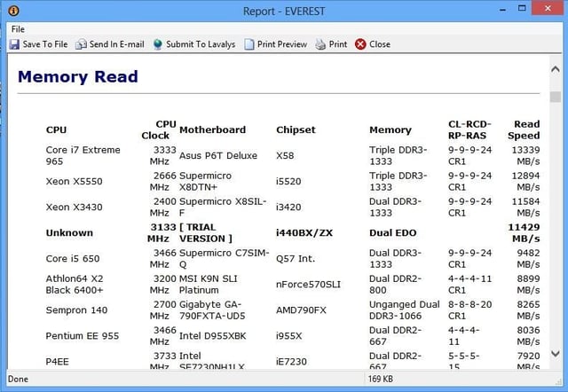Click the Dual DDR2-800 memory cell

click(x=395, y=284)
